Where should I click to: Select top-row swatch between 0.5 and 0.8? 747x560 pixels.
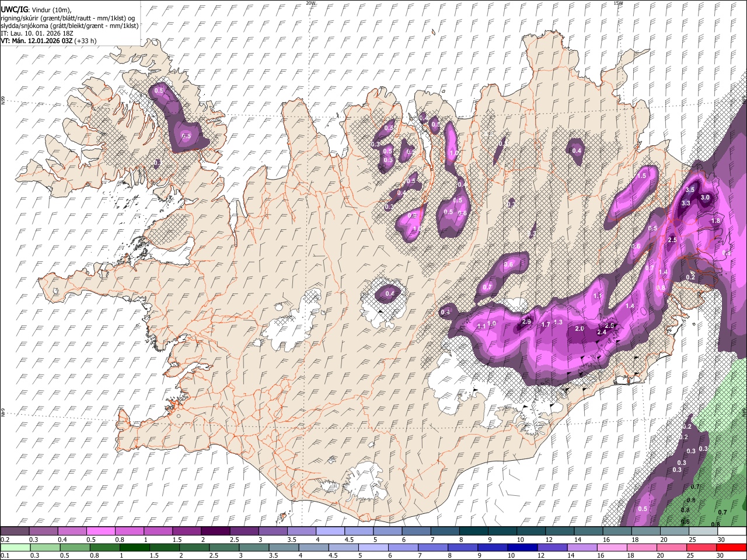[100, 531]
